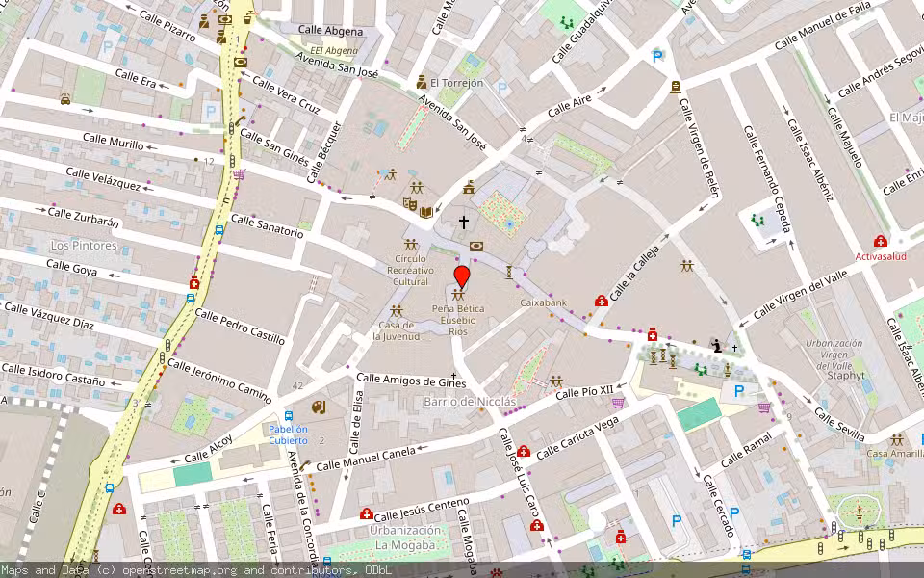Select the playground icon at Peña Bética Eusebio Ríos
The image size is (924, 578).
click(x=458, y=294)
